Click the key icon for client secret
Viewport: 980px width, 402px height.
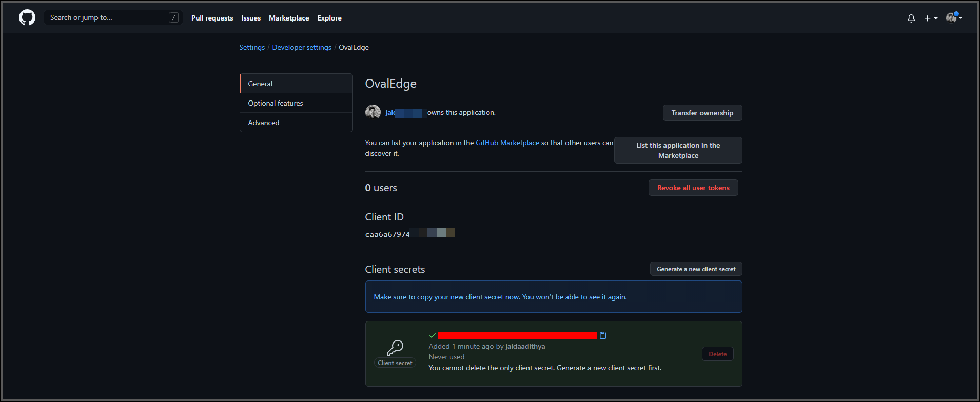point(395,348)
